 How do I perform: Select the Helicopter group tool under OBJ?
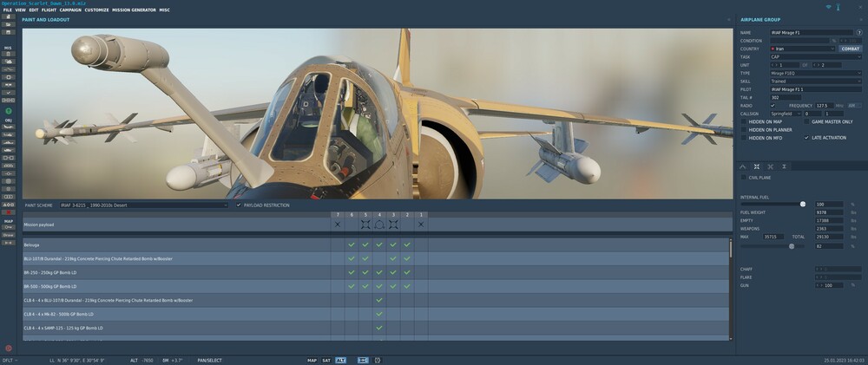pos(9,135)
